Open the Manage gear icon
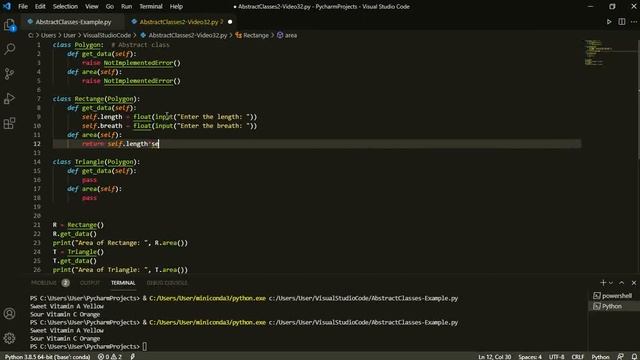The width and height of the screenshot is (640, 360). click(x=9, y=338)
